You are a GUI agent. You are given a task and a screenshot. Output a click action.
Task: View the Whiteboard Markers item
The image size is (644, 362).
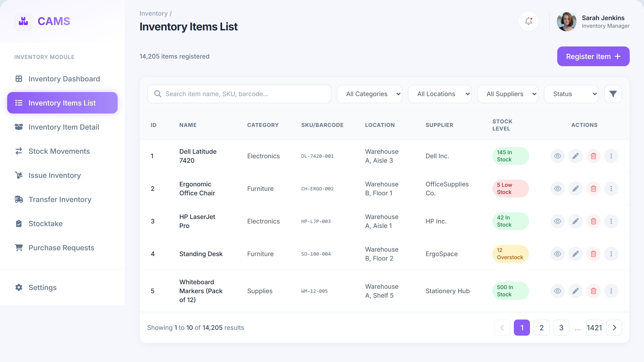557,291
